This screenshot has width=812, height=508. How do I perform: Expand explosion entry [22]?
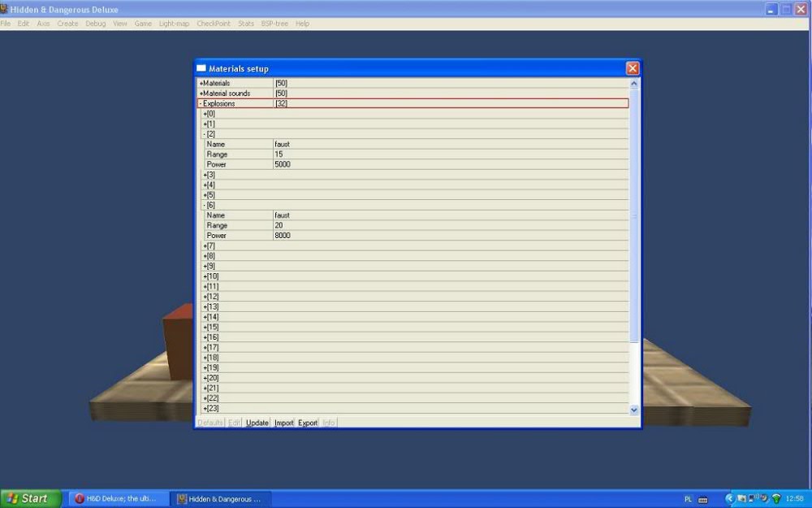[205, 398]
